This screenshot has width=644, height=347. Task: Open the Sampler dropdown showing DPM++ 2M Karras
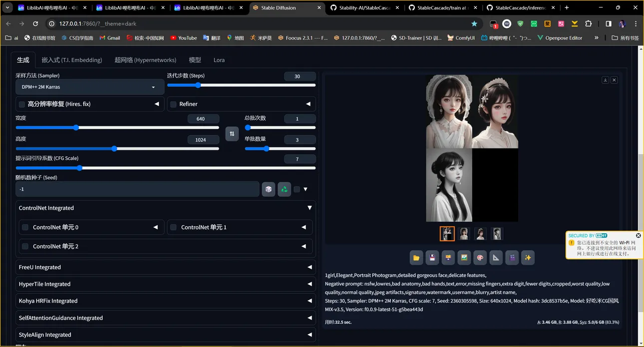click(89, 87)
